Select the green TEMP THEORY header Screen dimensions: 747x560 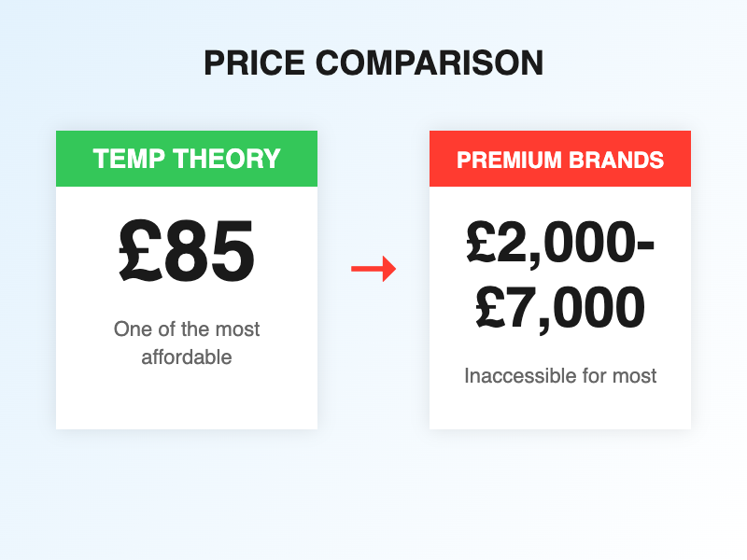point(187,159)
